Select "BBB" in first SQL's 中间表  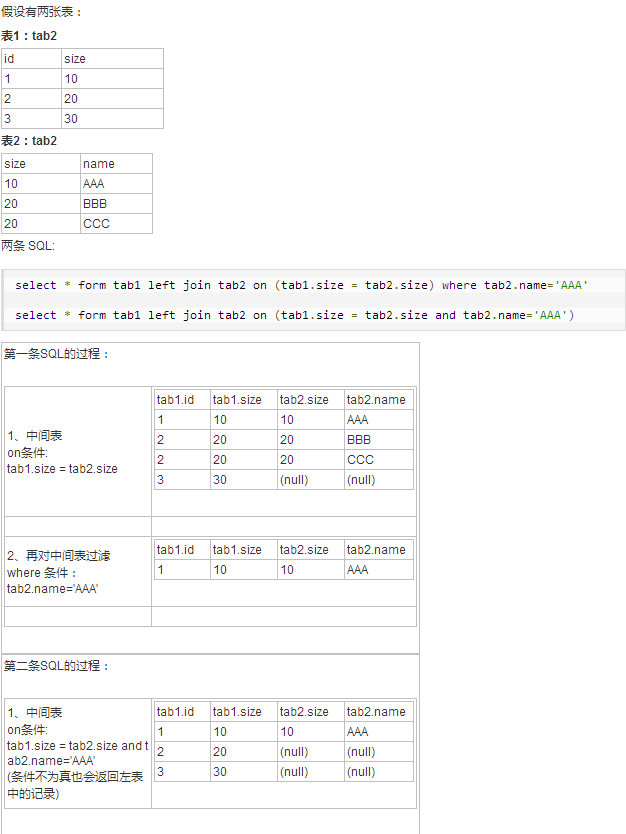[379, 440]
